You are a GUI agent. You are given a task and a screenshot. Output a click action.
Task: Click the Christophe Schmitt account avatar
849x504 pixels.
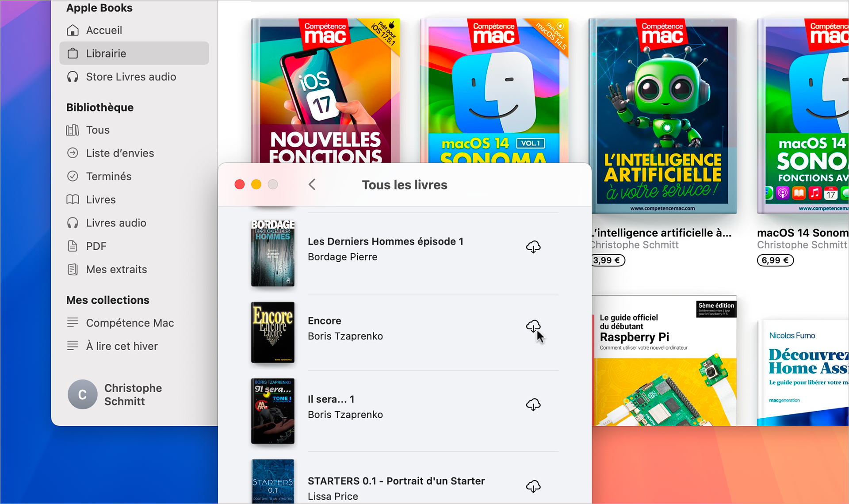[x=82, y=394]
